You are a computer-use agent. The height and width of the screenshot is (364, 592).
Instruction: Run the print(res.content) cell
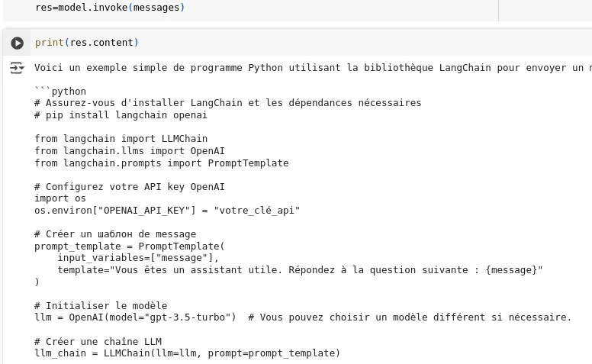(x=18, y=43)
